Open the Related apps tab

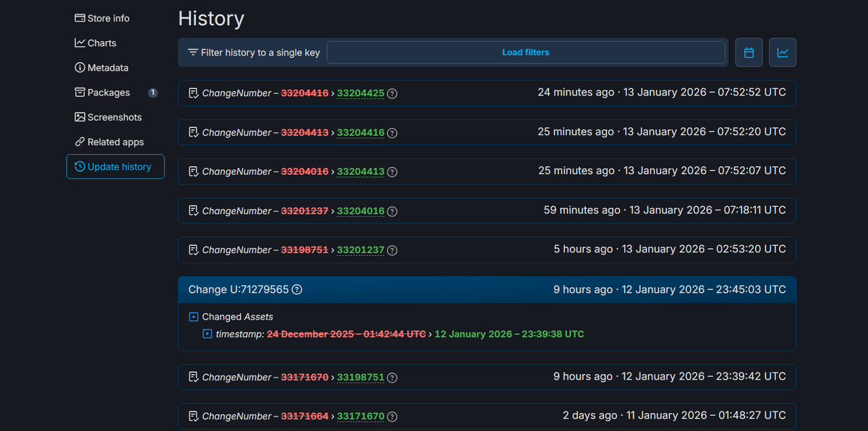[x=109, y=142]
